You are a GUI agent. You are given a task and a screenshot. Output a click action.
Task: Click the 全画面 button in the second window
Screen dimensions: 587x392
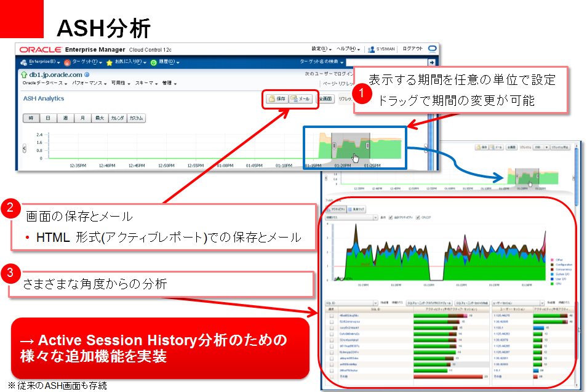[x=511, y=147]
